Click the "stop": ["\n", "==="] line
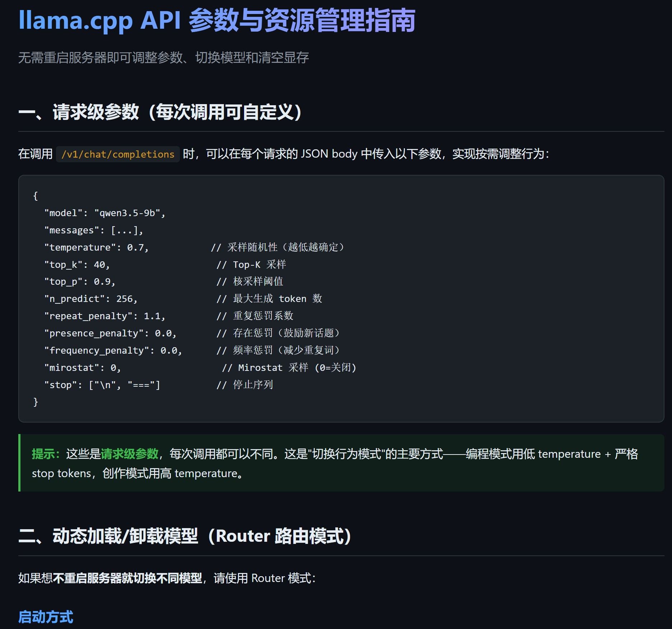The image size is (672, 629). click(x=102, y=385)
